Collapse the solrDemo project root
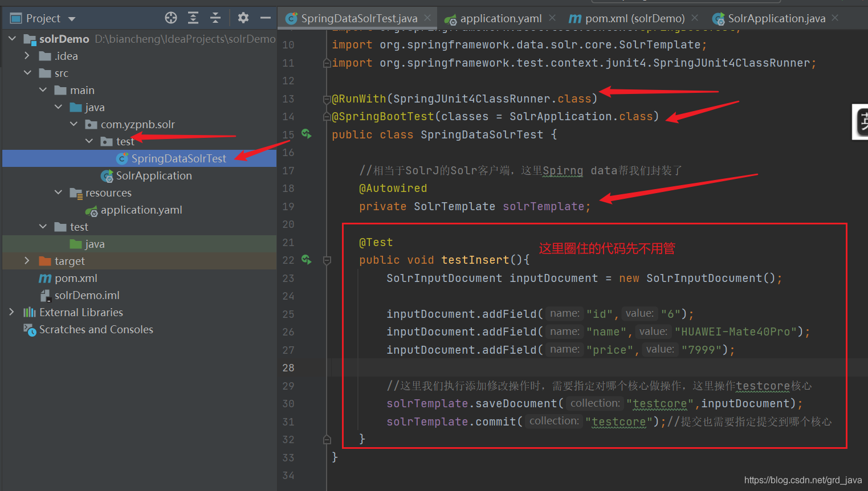This screenshot has width=868, height=491. click(x=12, y=39)
